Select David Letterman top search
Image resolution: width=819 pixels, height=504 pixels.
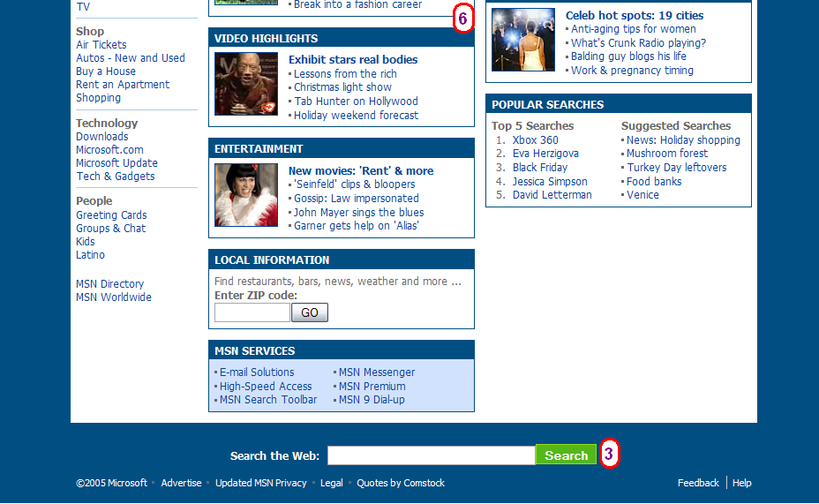(x=552, y=195)
